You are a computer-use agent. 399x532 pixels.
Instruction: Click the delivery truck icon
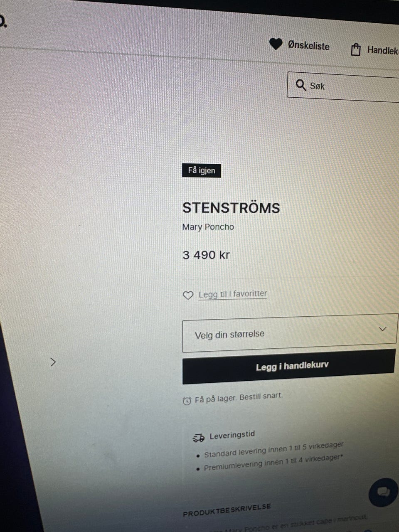pyautogui.click(x=199, y=438)
